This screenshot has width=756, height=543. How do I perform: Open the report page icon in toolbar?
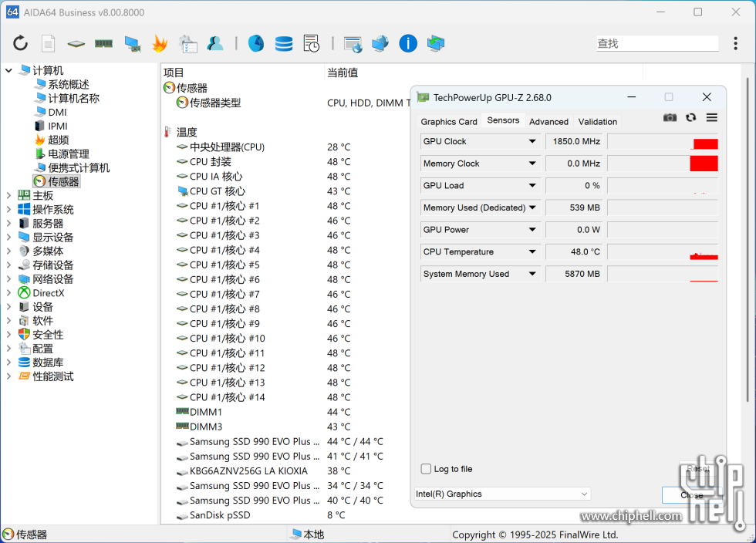[x=48, y=43]
